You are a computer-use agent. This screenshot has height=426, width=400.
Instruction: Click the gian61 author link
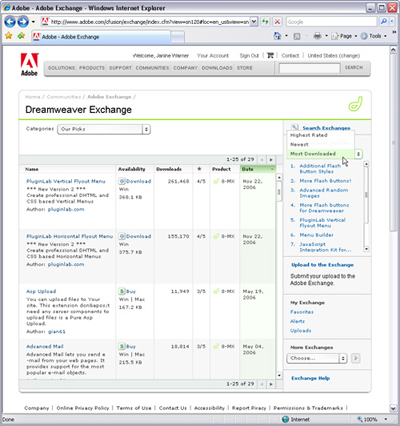pyautogui.click(x=57, y=332)
